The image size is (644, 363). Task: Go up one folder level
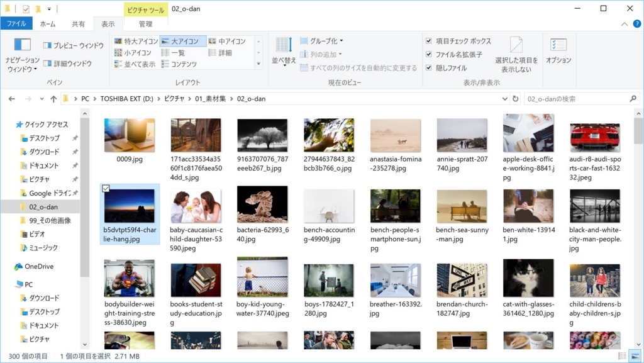click(53, 99)
